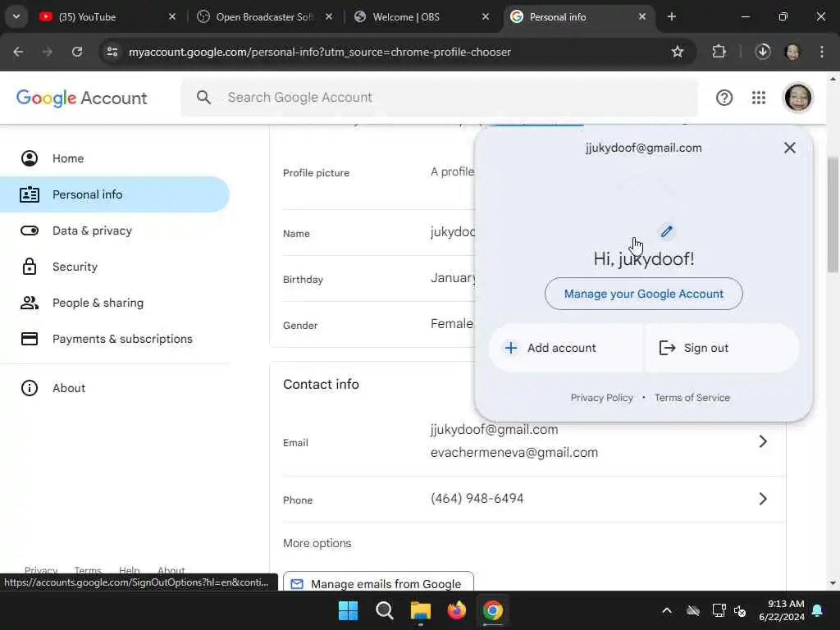The image size is (840, 630).
Task: Click the Gender row label
Action: pos(300,325)
